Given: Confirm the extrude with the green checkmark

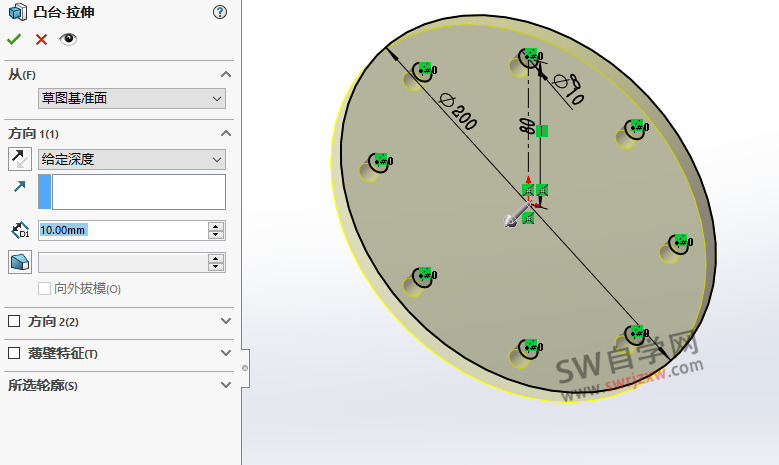Looking at the screenshot, I should click(14, 39).
